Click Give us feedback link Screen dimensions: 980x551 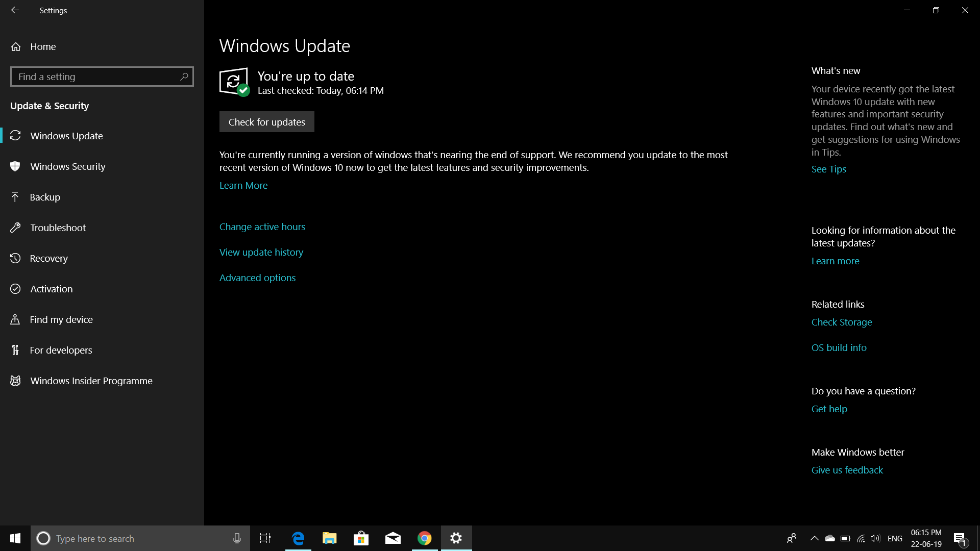[847, 470]
